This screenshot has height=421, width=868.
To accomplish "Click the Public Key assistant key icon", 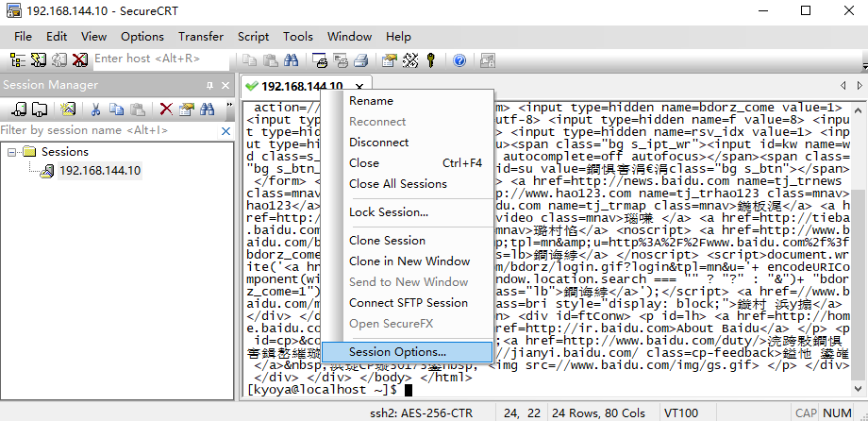I will click(431, 59).
